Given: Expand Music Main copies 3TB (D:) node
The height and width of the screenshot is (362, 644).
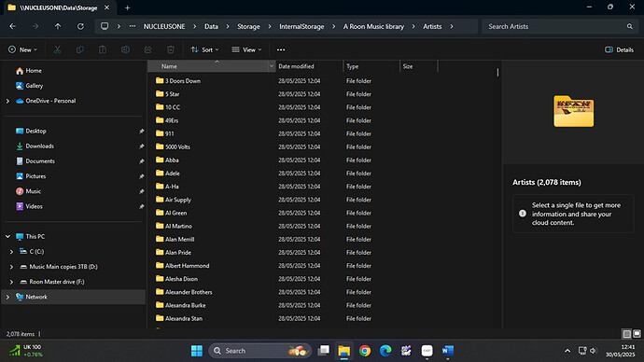Looking at the screenshot, I should click(11, 267).
